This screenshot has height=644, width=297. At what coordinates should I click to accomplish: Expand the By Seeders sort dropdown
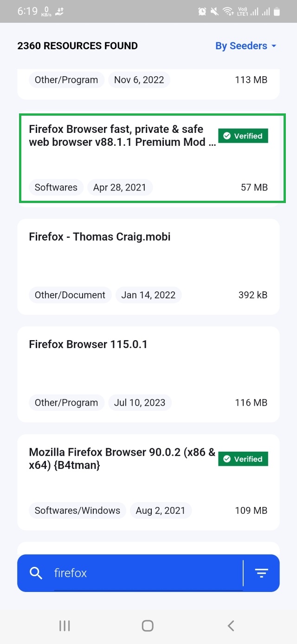[241, 46]
